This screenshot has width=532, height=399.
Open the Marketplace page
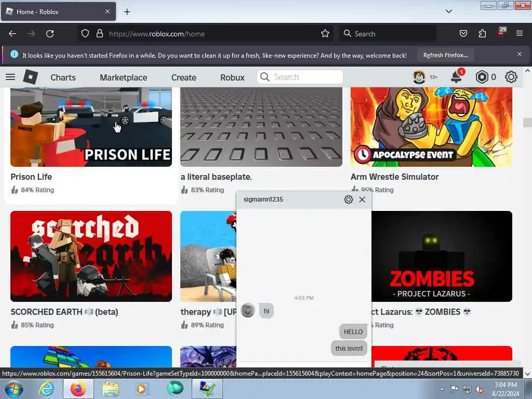tap(124, 77)
